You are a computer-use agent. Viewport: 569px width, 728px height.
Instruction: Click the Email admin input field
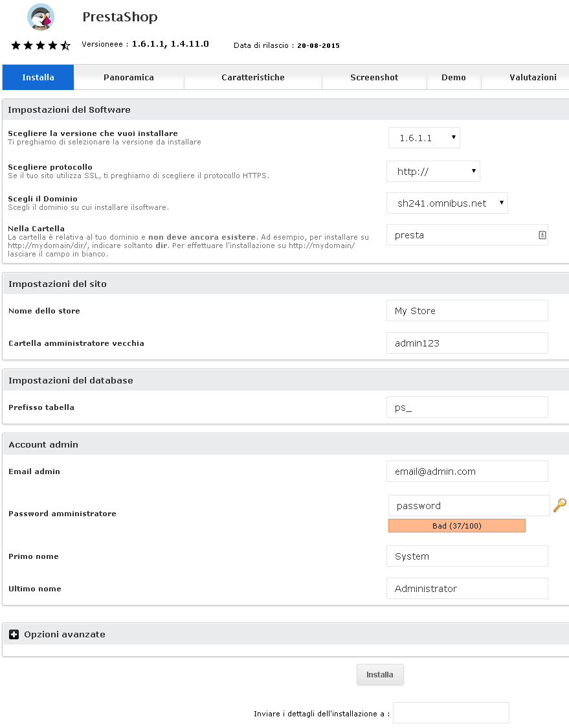467,472
